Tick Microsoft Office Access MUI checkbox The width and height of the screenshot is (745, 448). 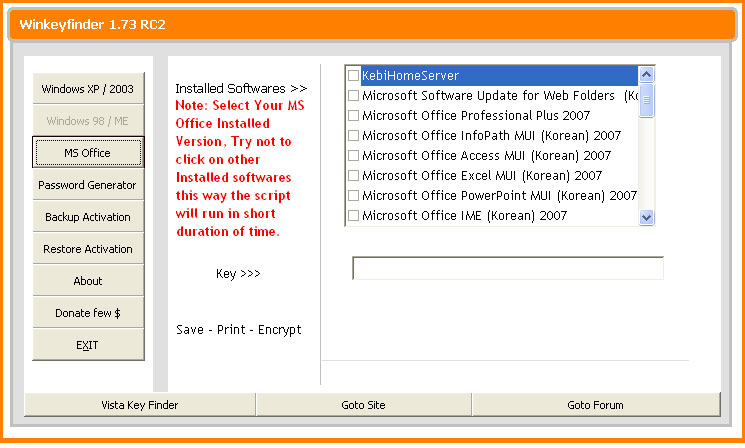353,155
